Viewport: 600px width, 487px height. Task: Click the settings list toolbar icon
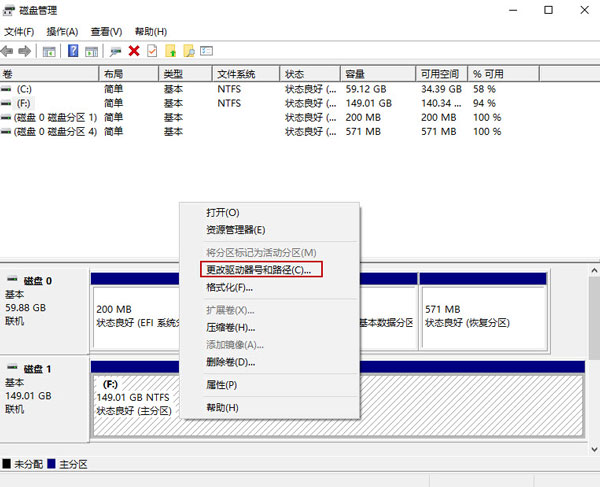[206, 51]
